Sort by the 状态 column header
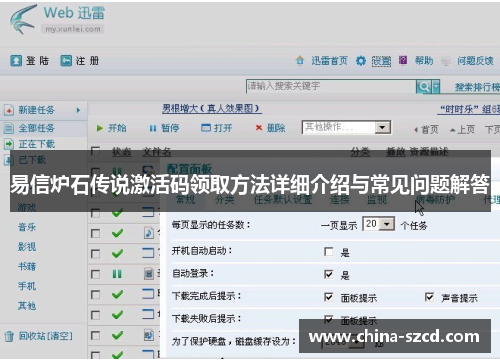This screenshot has width=500, height=362. pyautogui.click(x=121, y=152)
